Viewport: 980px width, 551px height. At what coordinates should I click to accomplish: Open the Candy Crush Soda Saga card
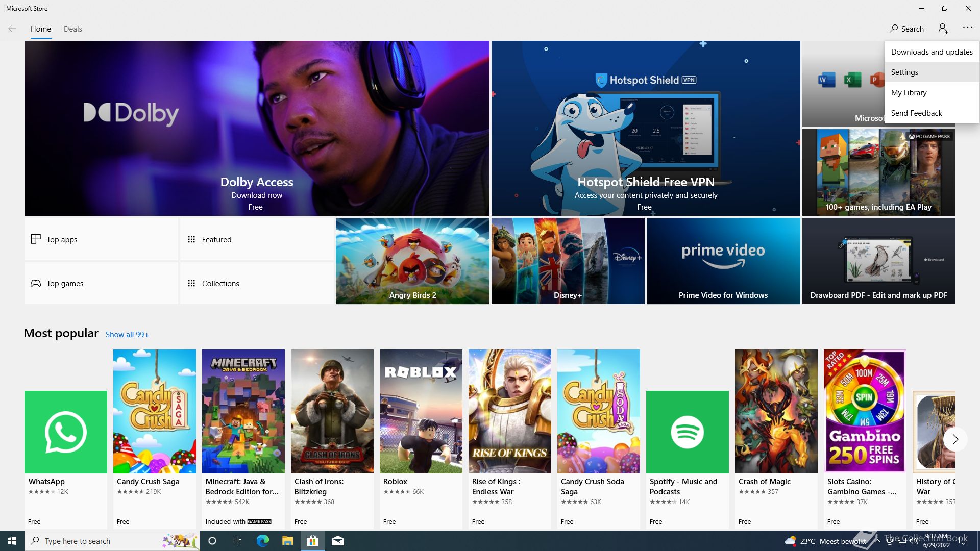(x=599, y=439)
